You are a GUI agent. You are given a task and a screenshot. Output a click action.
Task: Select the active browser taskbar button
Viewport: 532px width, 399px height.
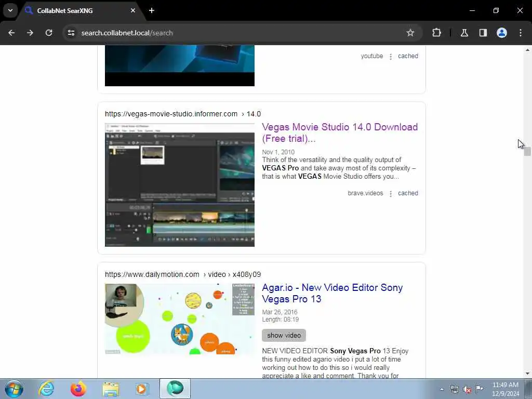175,389
